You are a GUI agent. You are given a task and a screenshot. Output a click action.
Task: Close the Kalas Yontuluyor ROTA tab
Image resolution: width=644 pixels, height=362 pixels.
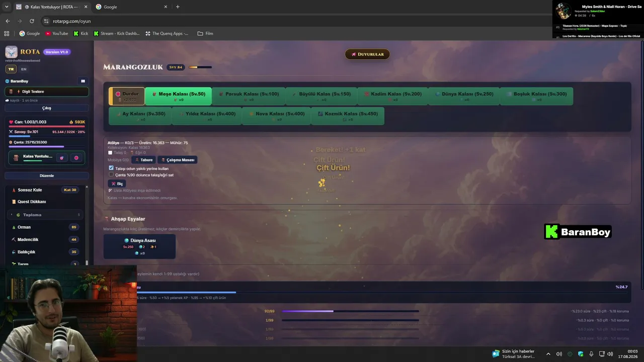[86, 7]
